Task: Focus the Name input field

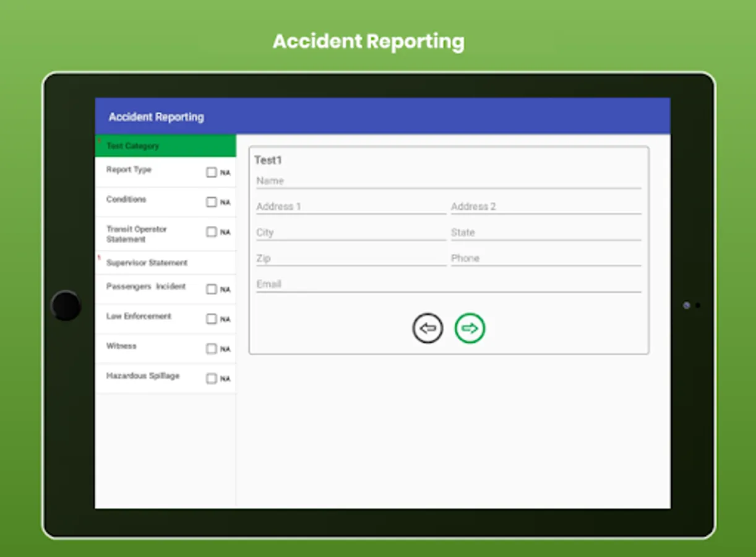Action: pos(449,181)
